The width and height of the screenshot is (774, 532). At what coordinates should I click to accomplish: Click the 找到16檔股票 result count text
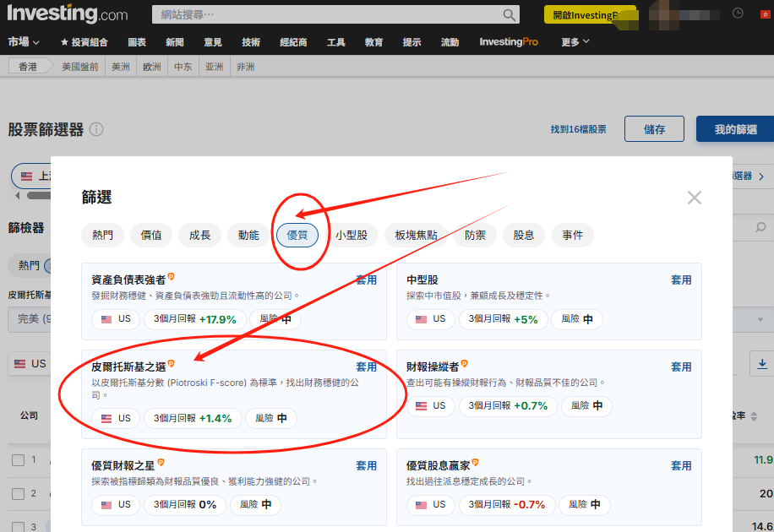click(579, 129)
